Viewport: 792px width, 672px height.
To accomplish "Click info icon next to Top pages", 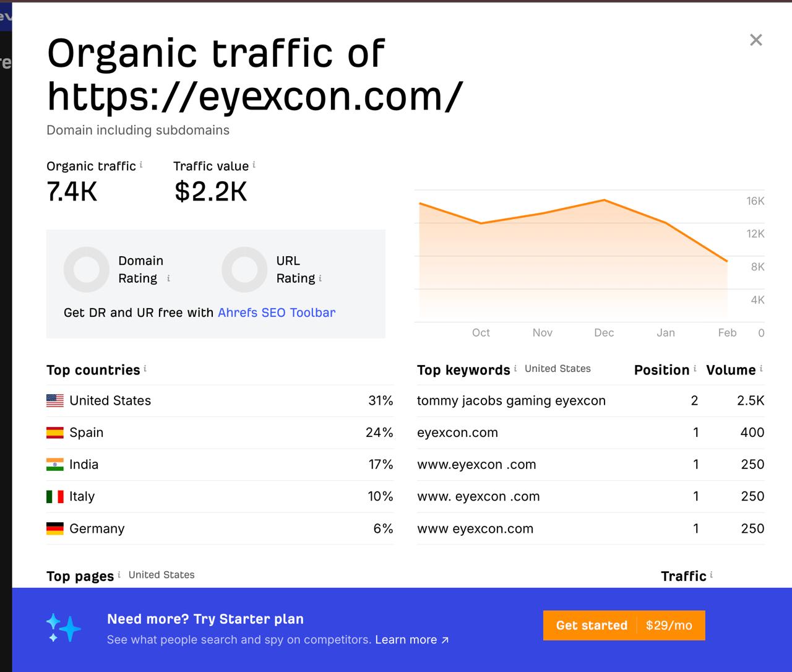I will point(119,575).
